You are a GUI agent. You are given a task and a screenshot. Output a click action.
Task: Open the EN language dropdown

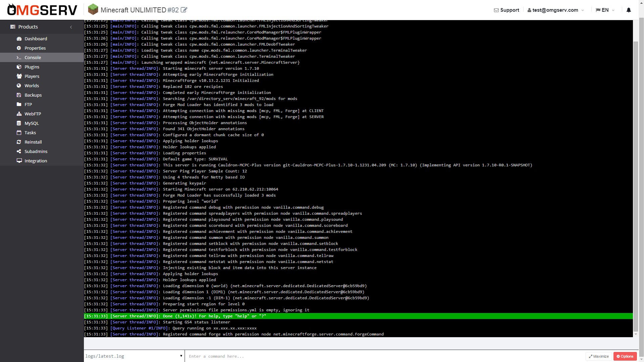pos(605,10)
